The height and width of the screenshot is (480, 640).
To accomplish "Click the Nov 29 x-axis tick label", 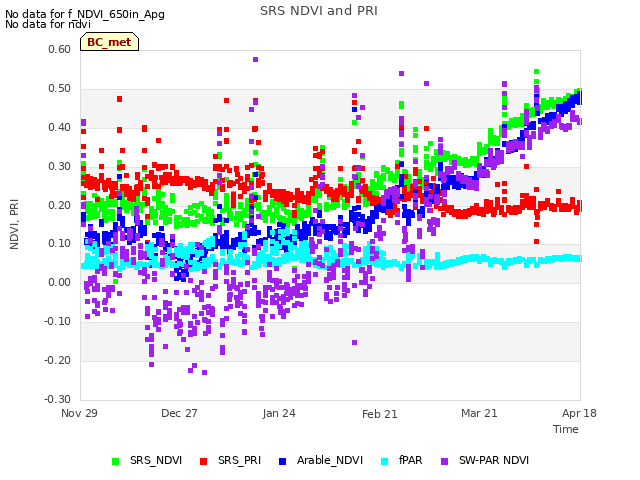I will pos(79,413).
